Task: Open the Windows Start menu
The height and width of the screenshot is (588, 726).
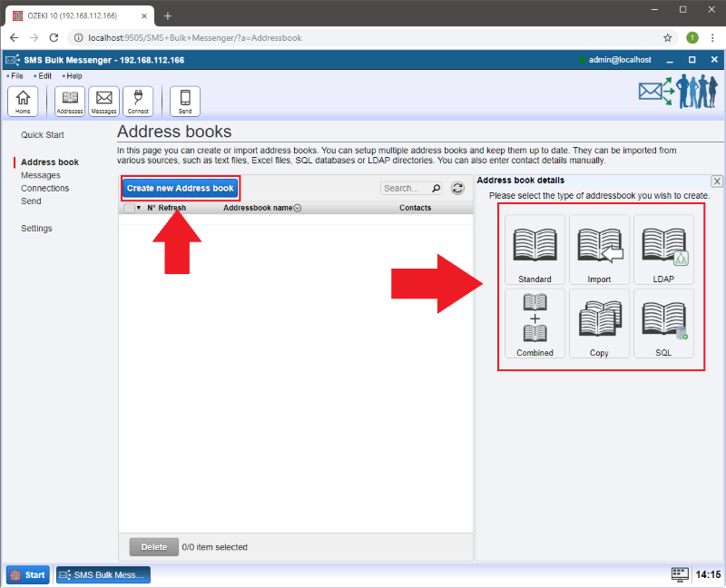Action: coord(28,574)
